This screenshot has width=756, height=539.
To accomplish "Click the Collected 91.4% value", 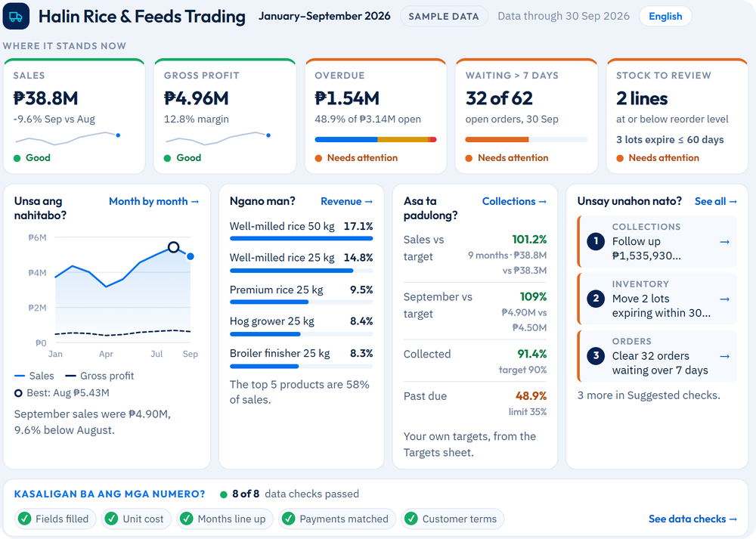I will 531,354.
